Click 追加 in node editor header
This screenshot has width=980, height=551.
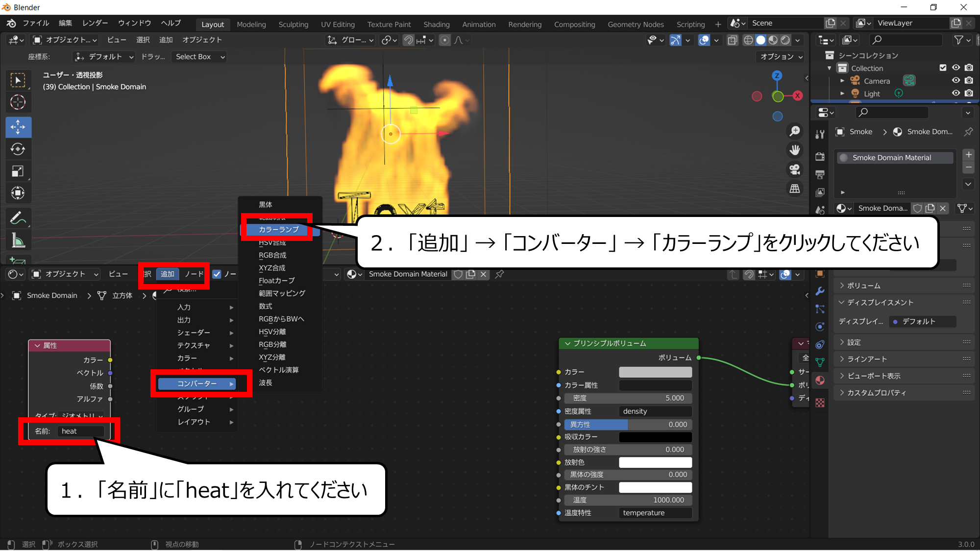168,274
